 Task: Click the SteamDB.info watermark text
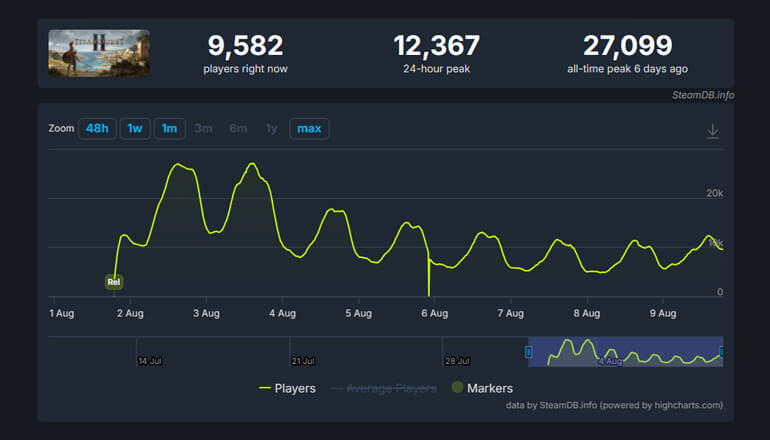[703, 95]
